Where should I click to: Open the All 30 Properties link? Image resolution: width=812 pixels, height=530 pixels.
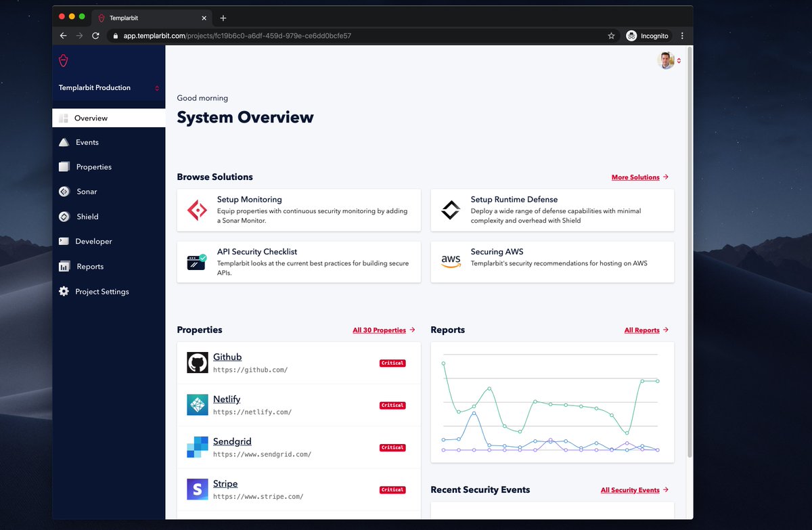pyautogui.click(x=384, y=330)
